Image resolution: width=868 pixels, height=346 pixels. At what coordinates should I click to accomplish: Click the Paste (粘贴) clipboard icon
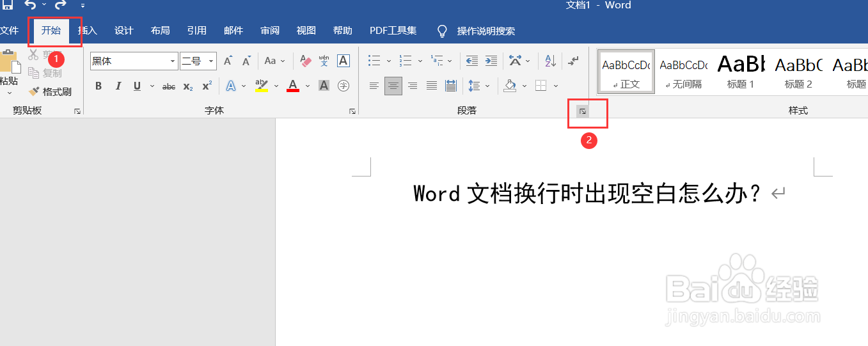(x=9, y=62)
